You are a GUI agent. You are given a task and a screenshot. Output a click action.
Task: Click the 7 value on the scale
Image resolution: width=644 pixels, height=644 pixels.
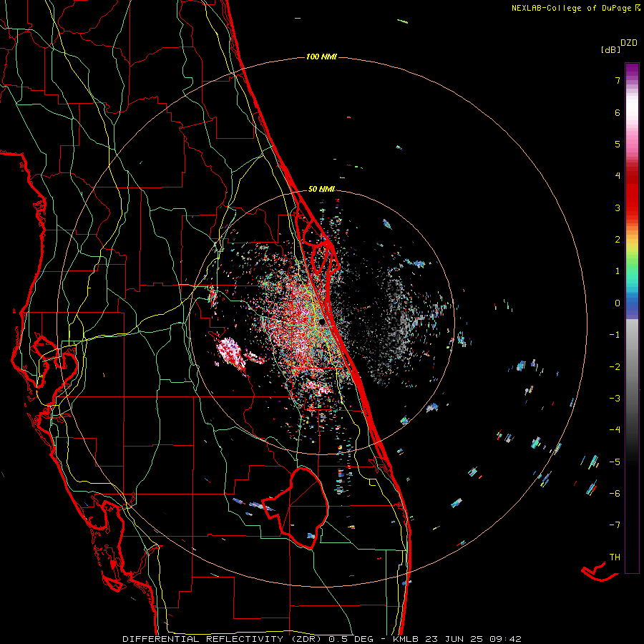[x=618, y=80]
